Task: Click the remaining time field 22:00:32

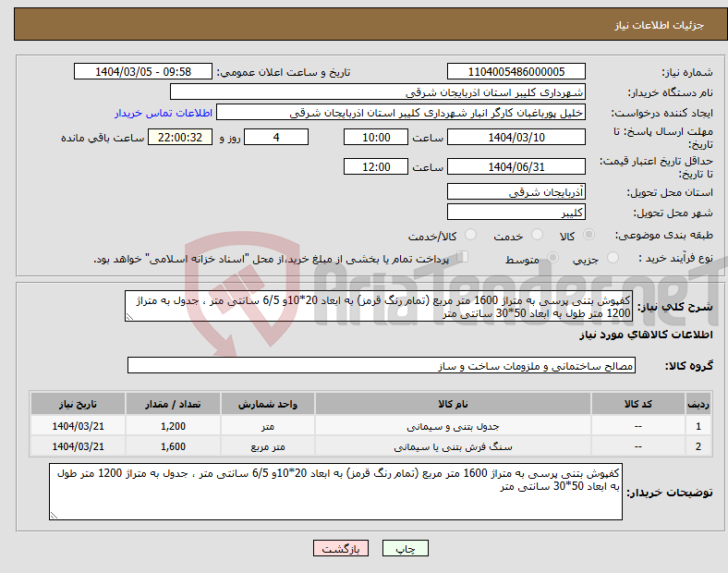Action: coord(180,137)
